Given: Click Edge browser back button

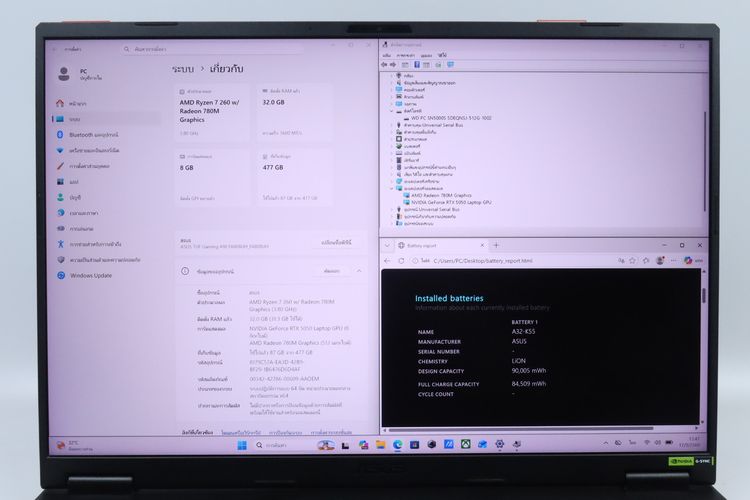Looking at the screenshot, I should 387,261.
